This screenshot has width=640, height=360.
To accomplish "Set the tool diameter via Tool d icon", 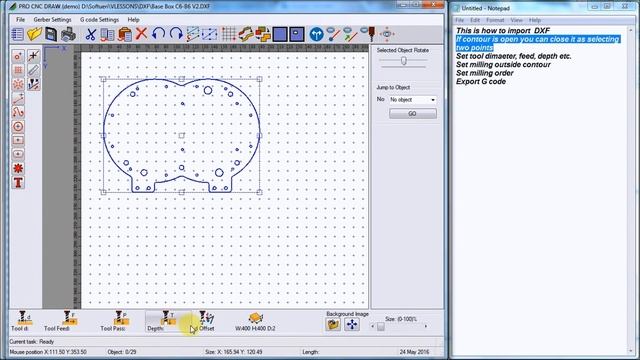I will 24,318.
